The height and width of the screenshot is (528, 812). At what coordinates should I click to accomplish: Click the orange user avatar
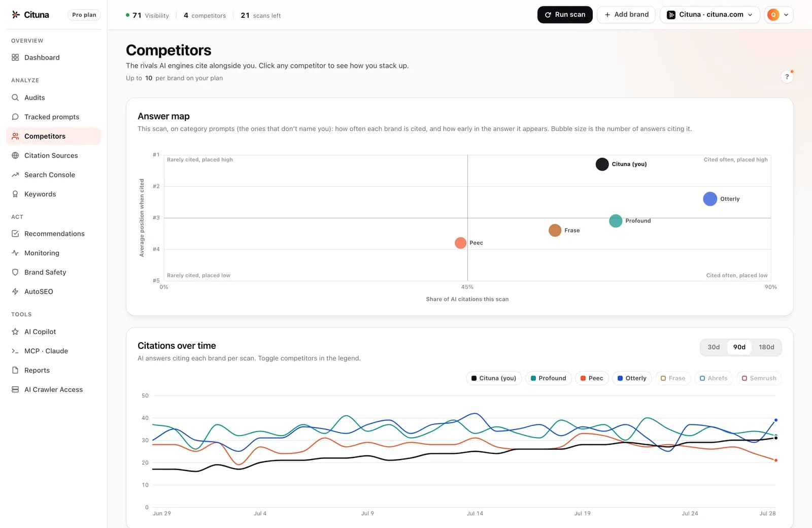click(773, 15)
